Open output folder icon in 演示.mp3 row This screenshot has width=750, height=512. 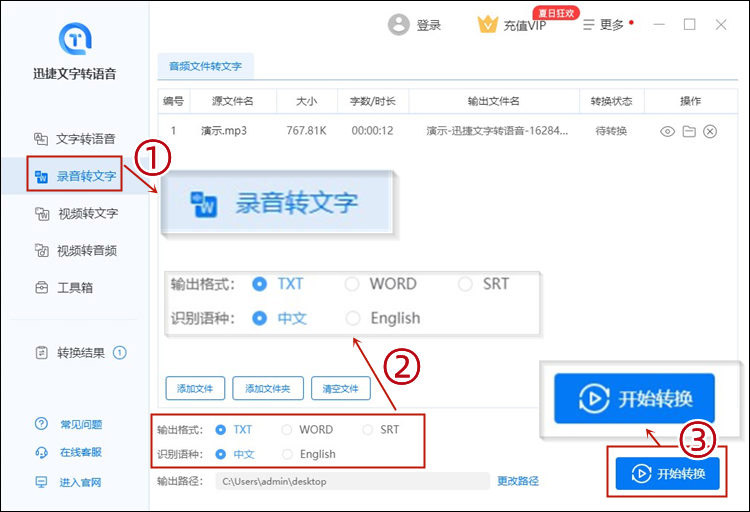689,131
